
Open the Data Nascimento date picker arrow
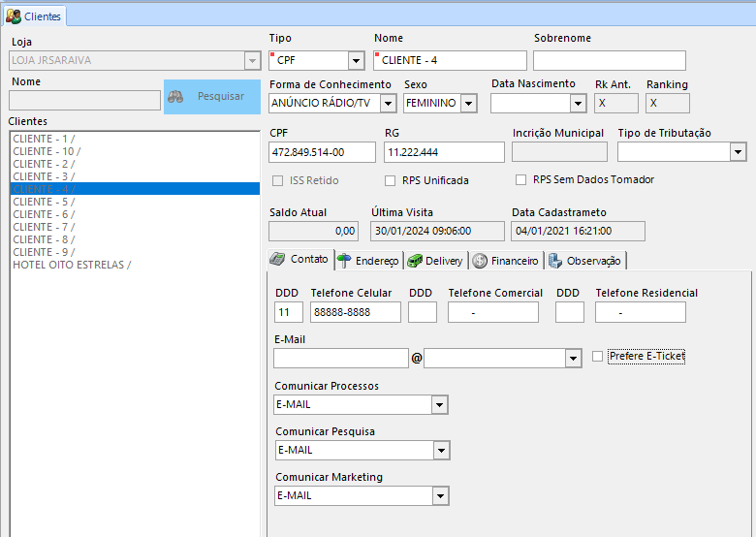pyautogui.click(x=578, y=103)
